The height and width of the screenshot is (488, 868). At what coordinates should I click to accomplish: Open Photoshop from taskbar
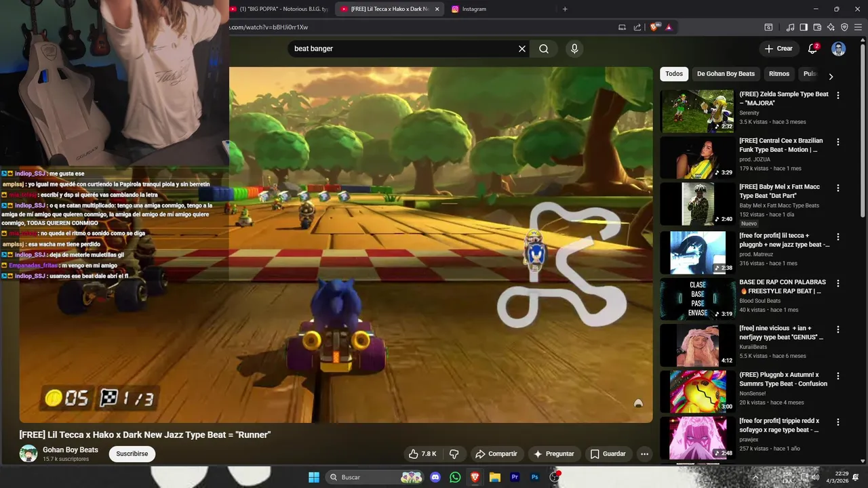pos(534,477)
